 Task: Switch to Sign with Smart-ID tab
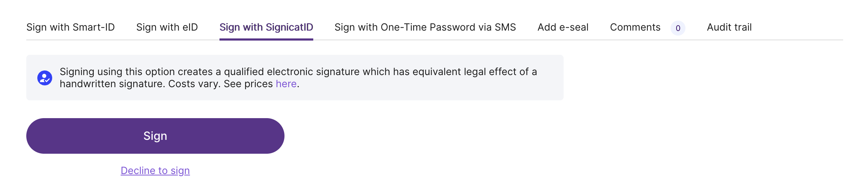point(70,27)
